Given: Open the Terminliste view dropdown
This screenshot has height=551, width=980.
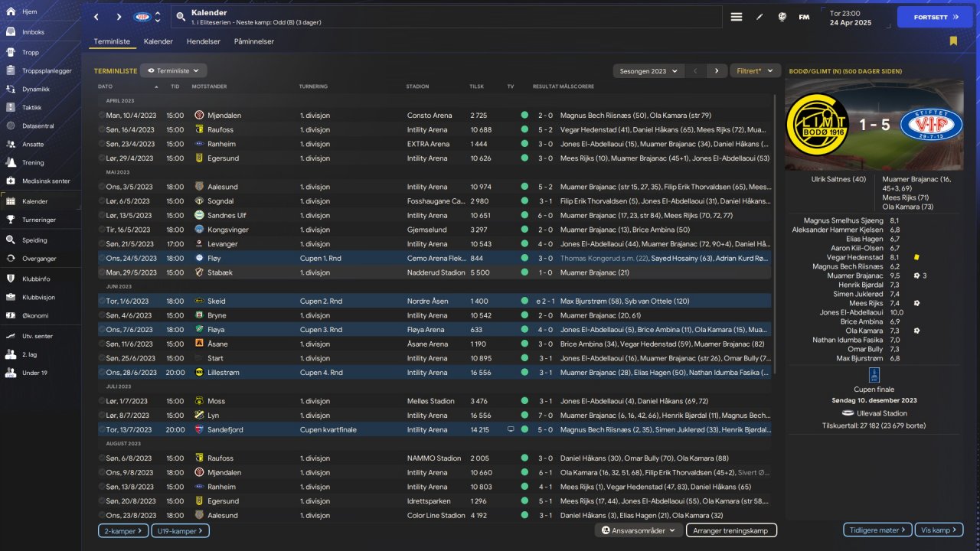Looking at the screenshot, I should coord(173,71).
